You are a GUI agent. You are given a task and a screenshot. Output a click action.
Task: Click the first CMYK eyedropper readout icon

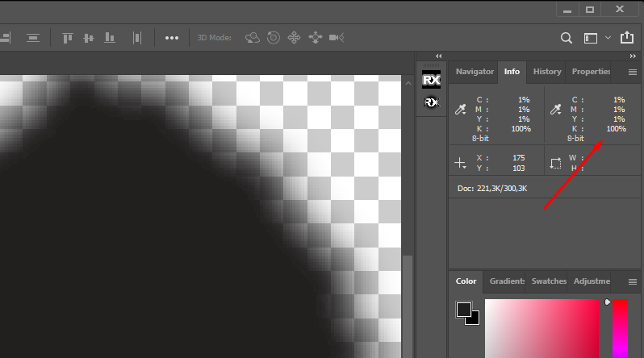461,109
